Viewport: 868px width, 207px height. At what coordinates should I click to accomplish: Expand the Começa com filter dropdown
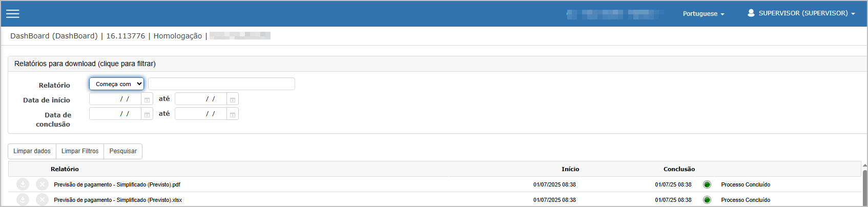coord(116,84)
